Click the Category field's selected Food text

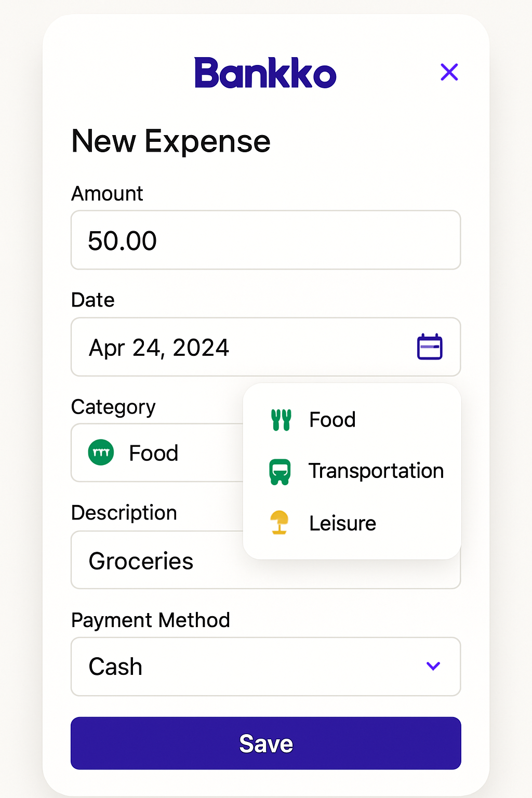pos(154,453)
